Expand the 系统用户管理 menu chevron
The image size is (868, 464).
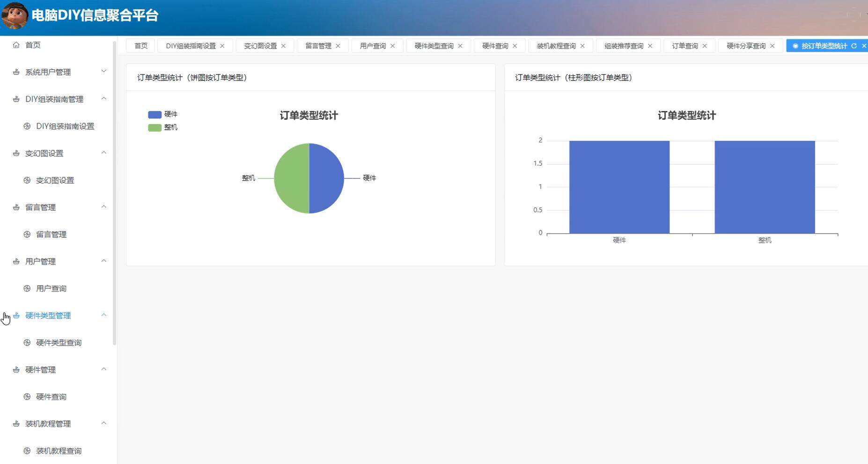pyautogui.click(x=104, y=71)
